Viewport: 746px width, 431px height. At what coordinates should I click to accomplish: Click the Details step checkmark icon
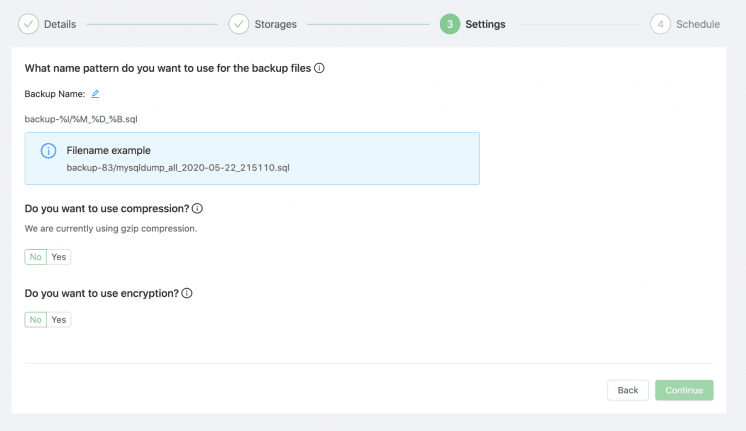[28, 24]
